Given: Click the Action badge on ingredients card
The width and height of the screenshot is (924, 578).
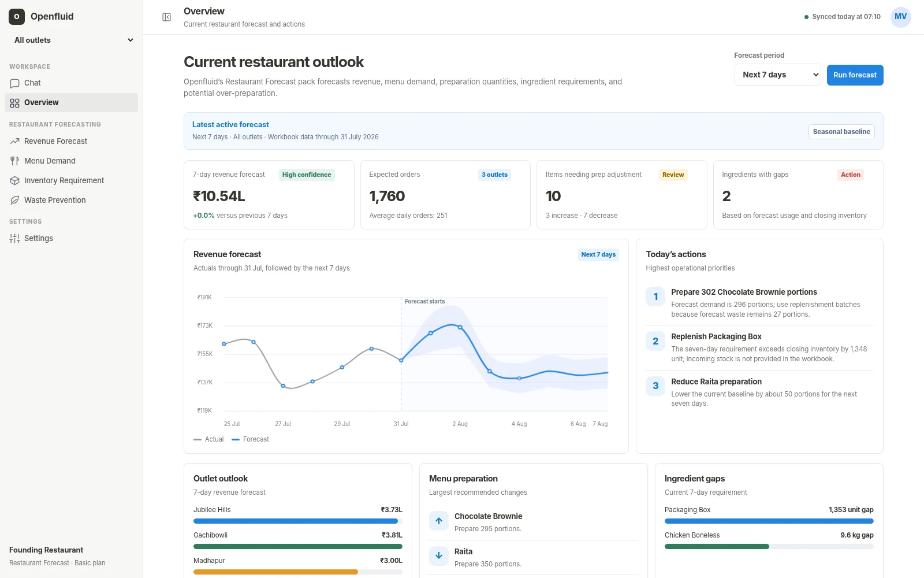Looking at the screenshot, I should (851, 175).
